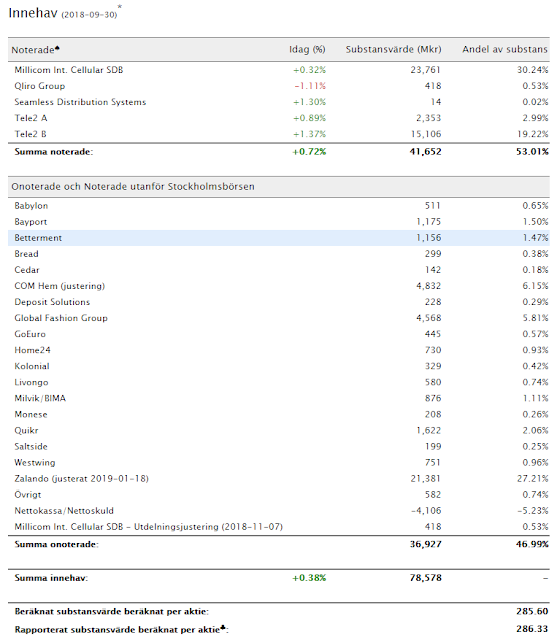Click Millicom's 30.24% share of substans
This screenshot has width=557, height=640.
tap(533, 70)
